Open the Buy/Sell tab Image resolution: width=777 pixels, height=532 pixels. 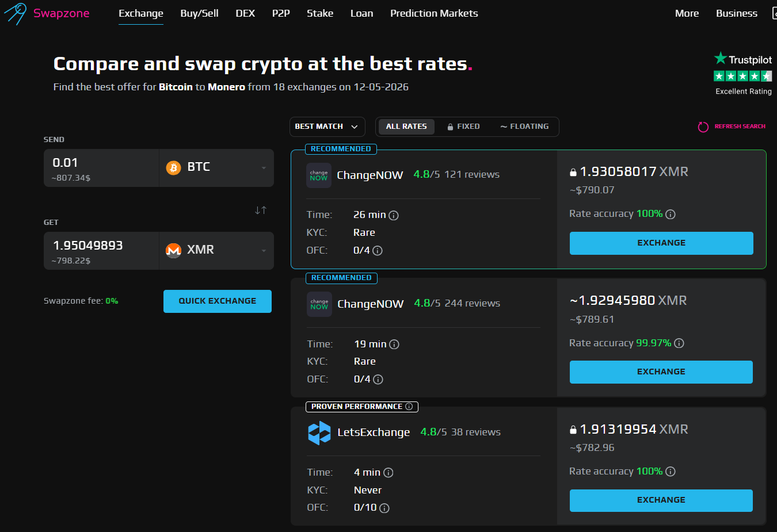(x=199, y=13)
